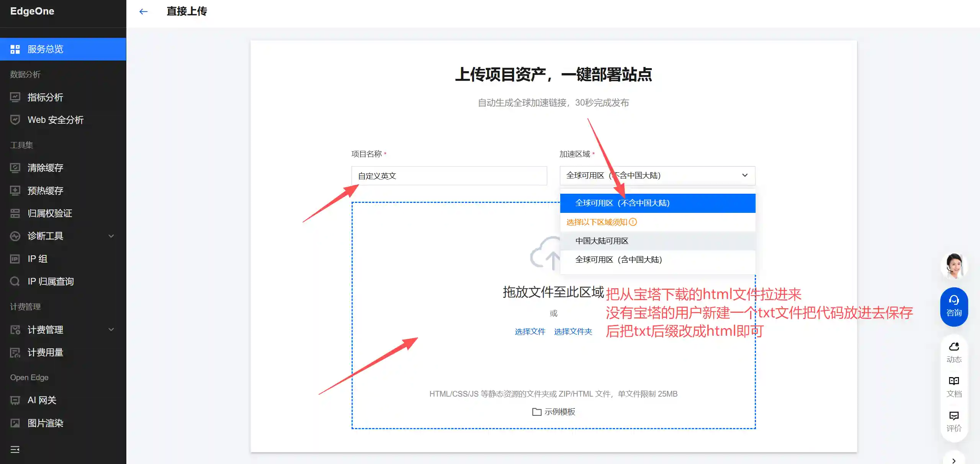This screenshot has width=980, height=464.
Task: Click the customer service avatar
Action: (x=954, y=266)
